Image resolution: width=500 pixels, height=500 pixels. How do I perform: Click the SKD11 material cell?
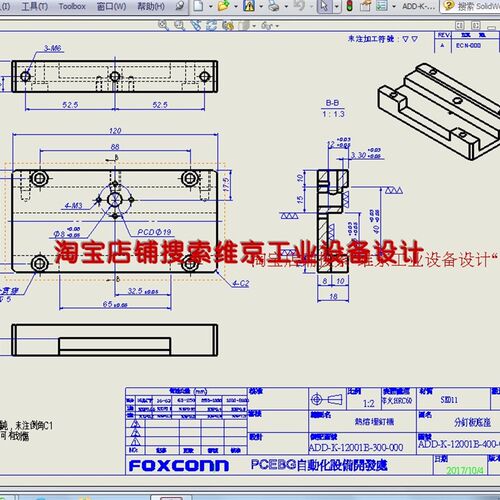pos(449,400)
